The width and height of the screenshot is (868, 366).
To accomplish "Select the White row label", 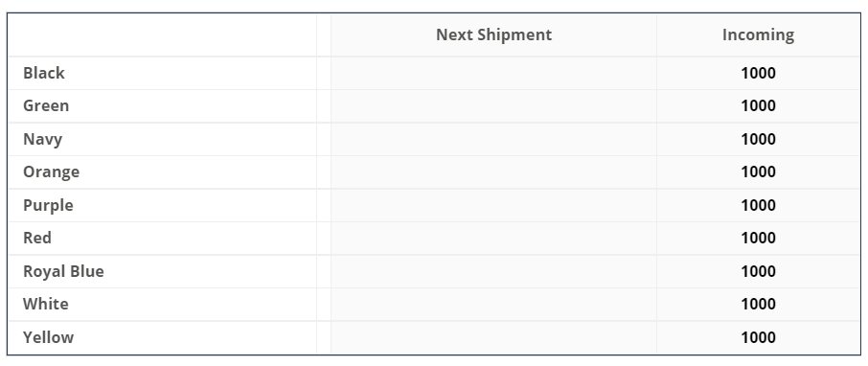I will point(45,304).
